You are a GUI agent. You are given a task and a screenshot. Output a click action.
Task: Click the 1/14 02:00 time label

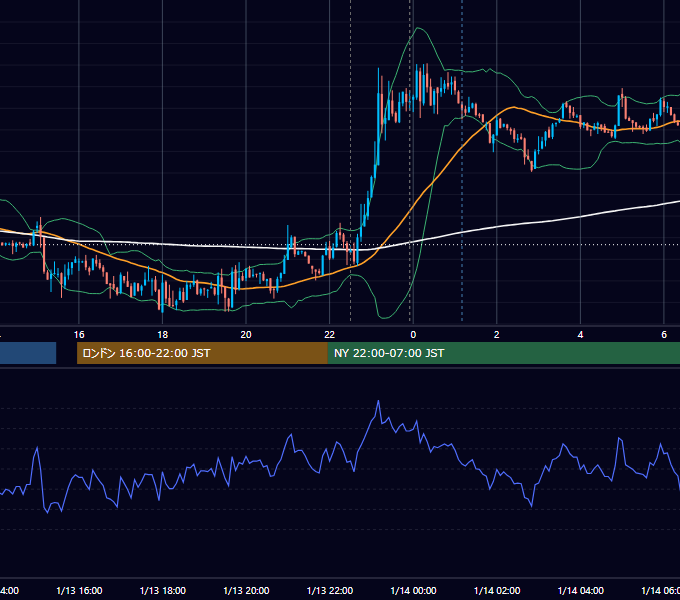coord(497,590)
